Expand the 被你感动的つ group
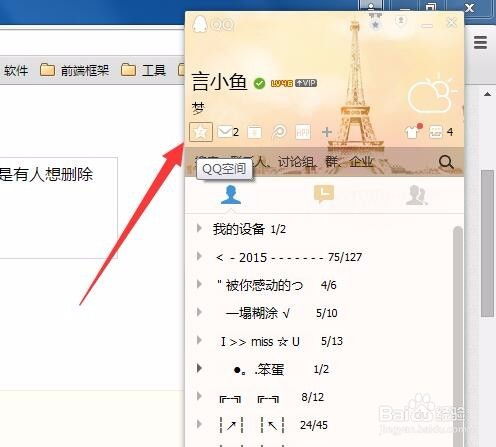Screen dimensions: 496x447 point(199,284)
